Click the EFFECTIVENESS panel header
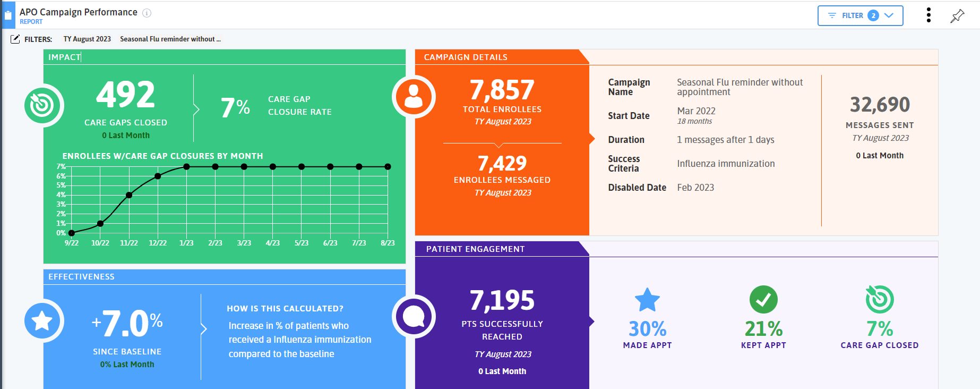980x389 pixels. [x=225, y=276]
